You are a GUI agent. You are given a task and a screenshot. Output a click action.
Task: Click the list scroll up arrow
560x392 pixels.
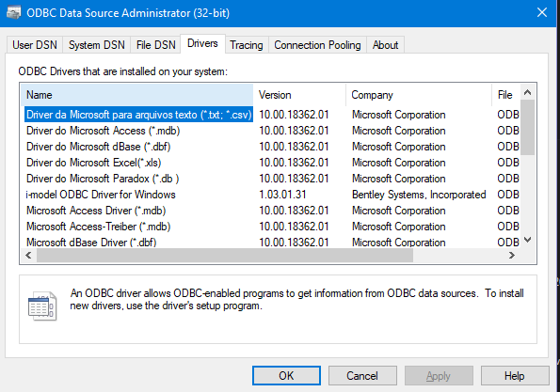[x=527, y=93]
